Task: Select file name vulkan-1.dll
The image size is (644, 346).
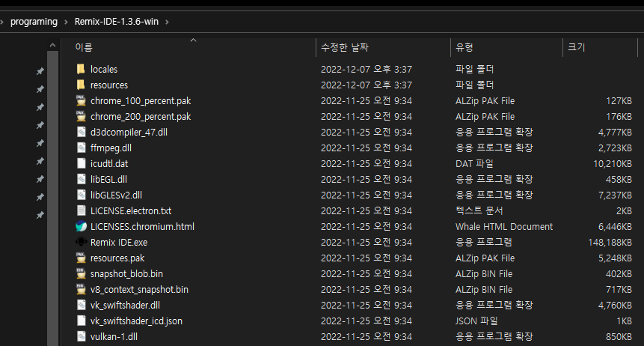Action: pos(114,336)
